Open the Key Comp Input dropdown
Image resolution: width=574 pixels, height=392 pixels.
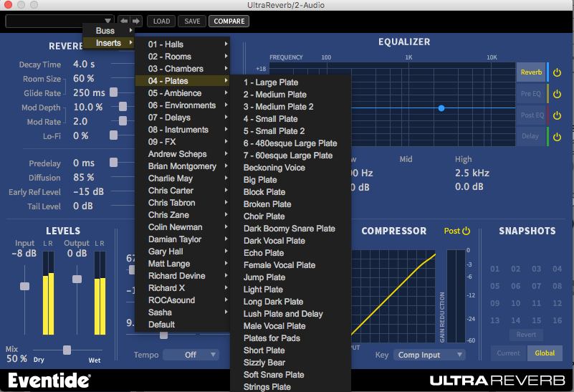429,355
